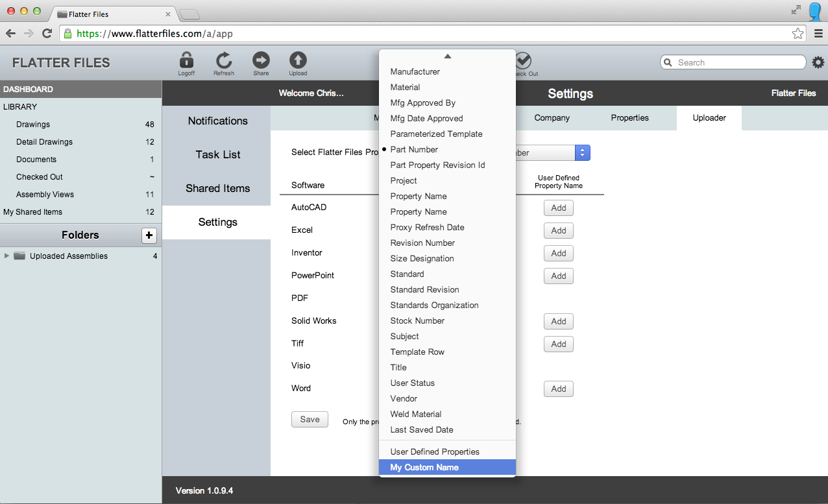Switch to the Properties tab
This screenshot has height=504, width=828.
click(629, 118)
